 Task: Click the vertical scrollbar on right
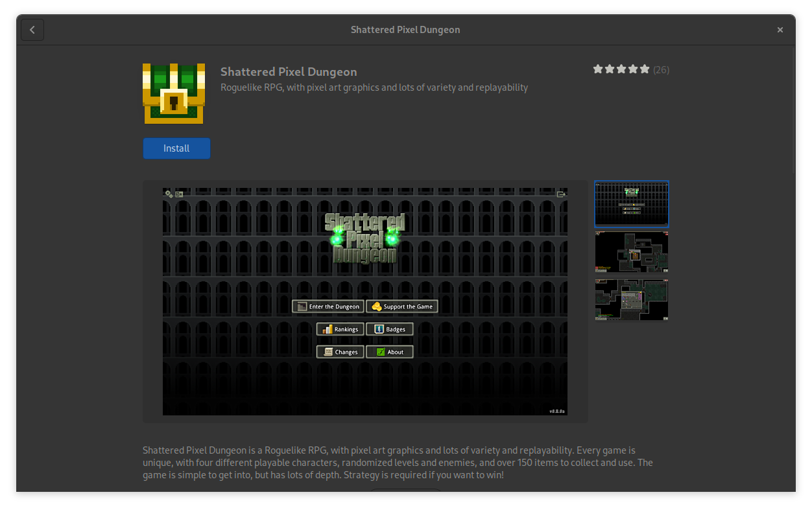pos(793,110)
